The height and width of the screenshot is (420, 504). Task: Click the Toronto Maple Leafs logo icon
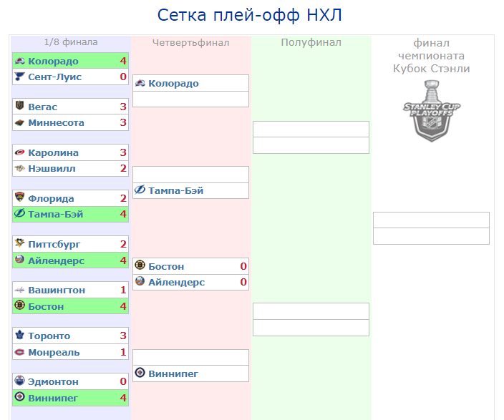pyautogui.click(x=19, y=335)
